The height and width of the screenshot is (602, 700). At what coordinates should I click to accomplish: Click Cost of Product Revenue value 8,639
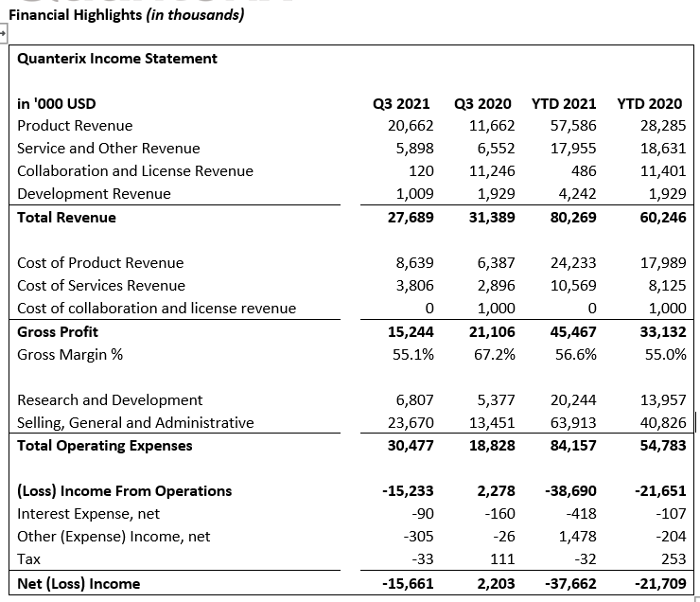pyautogui.click(x=414, y=262)
